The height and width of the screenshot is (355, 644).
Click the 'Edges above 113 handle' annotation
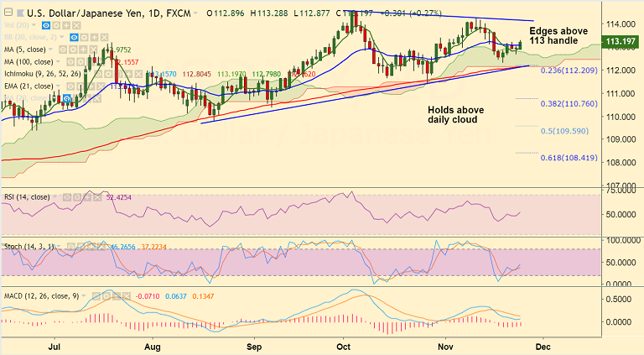[558, 36]
